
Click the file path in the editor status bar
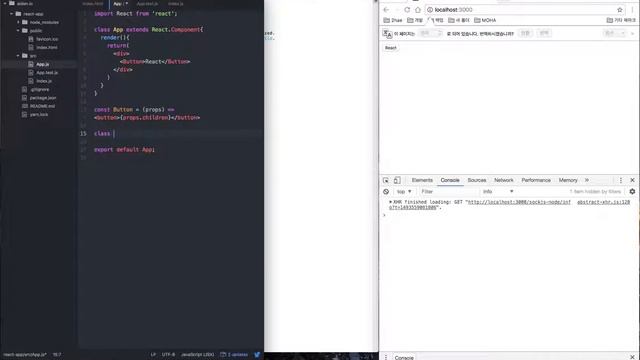coord(24,355)
